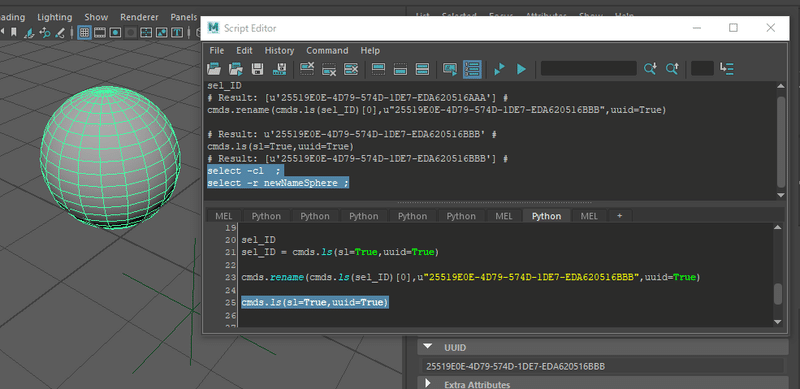
Task: Show only the history pane
Action: 378,68
